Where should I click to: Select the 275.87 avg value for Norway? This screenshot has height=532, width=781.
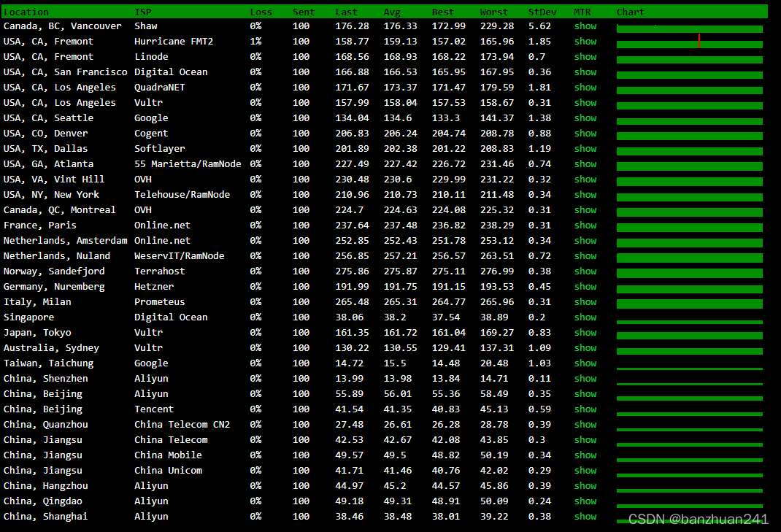point(401,271)
